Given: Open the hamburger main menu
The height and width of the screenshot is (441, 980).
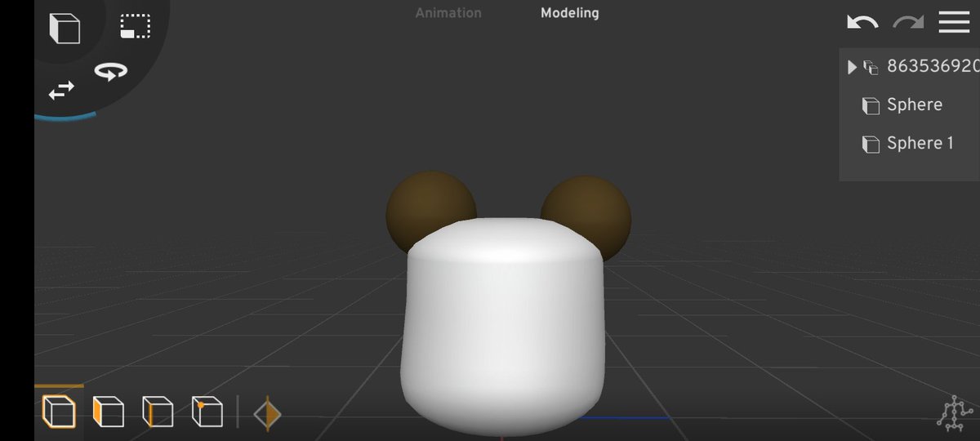Looking at the screenshot, I should tap(954, 22).
